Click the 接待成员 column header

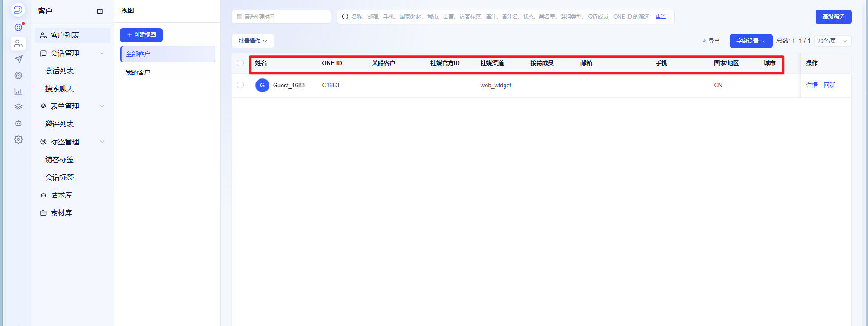tap(542, 63)
